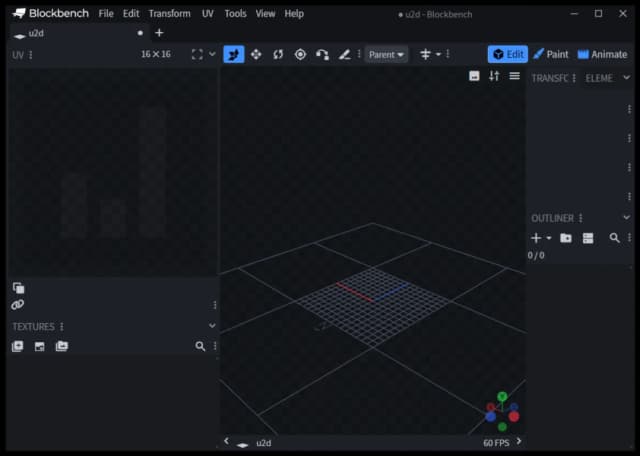Open dots menu at the UV panel bottom right

coord(215,305)
